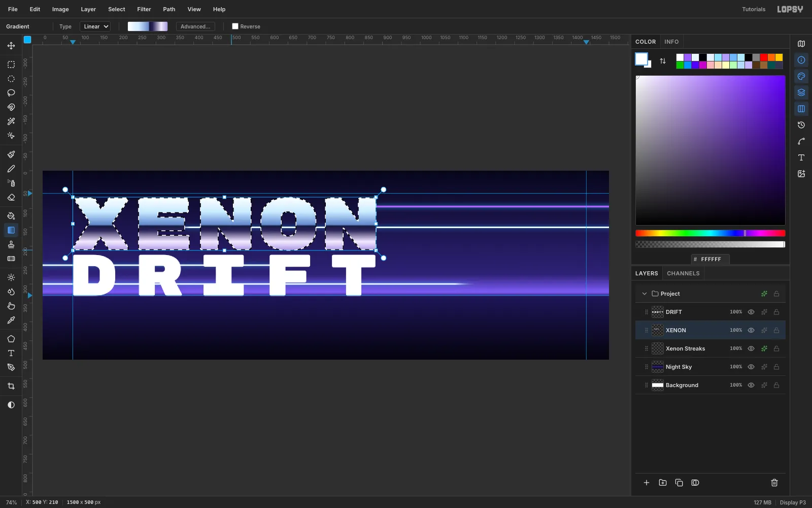The width and height of the screenshot is (812, 508).
Task: Open the Path menu
Action: (x=169, y=9)
